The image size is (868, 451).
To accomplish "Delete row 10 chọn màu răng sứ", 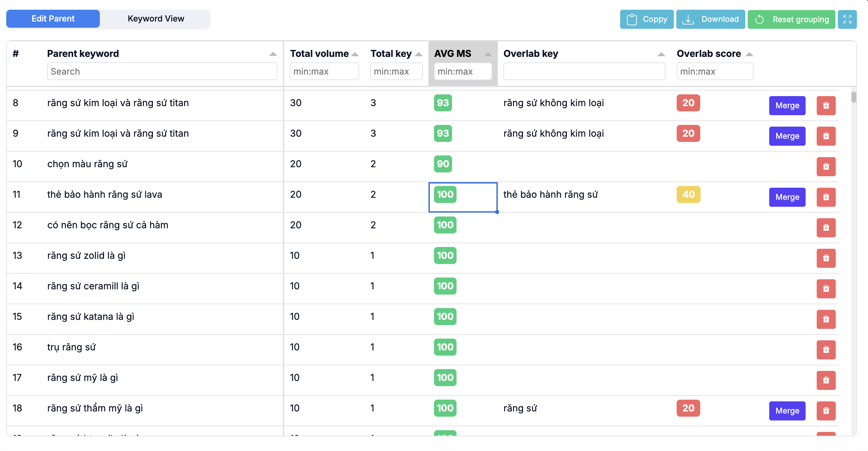I will 826,167.
